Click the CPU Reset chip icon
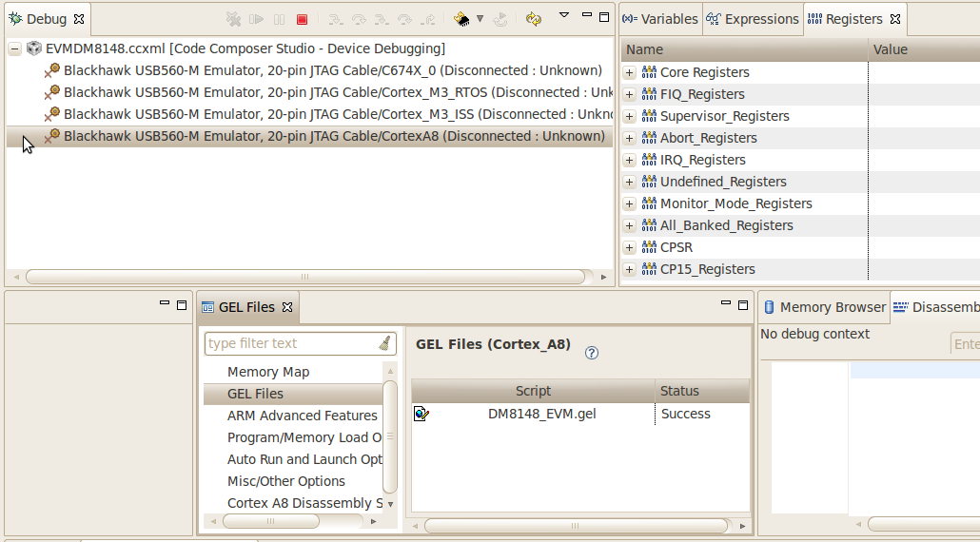 [461, 19]
